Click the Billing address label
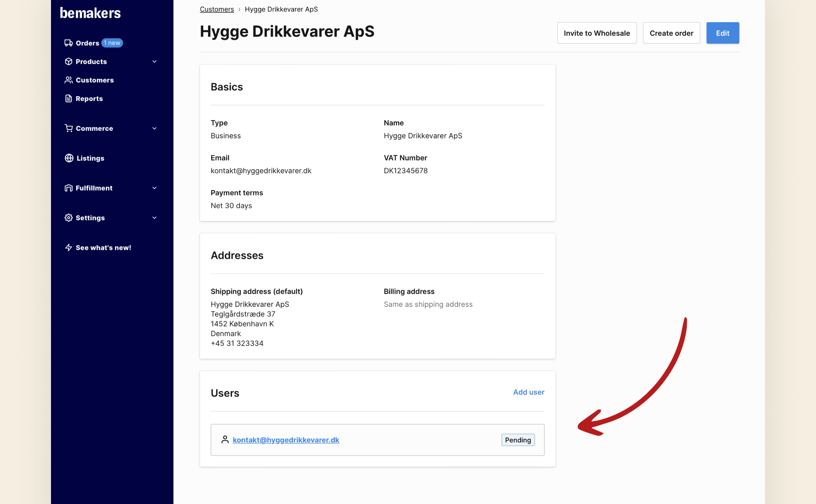The image size is (816, 504). (x=409, y=292)
